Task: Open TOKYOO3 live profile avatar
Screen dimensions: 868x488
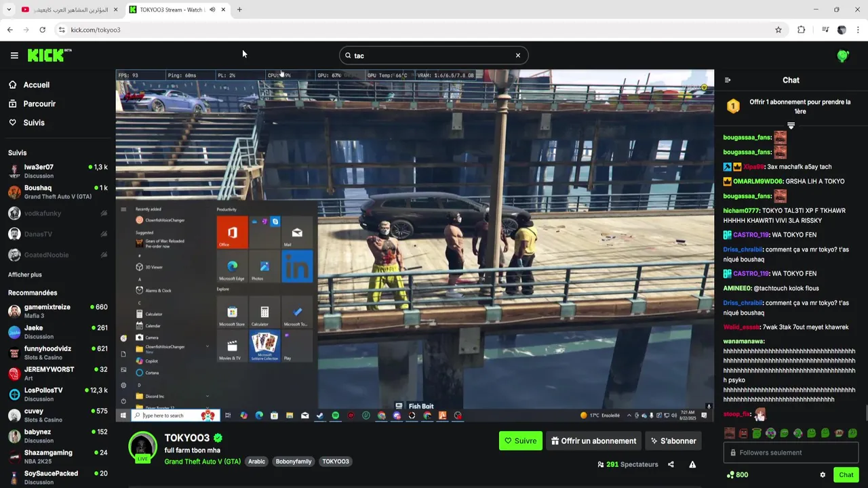Action: point(142,447)
